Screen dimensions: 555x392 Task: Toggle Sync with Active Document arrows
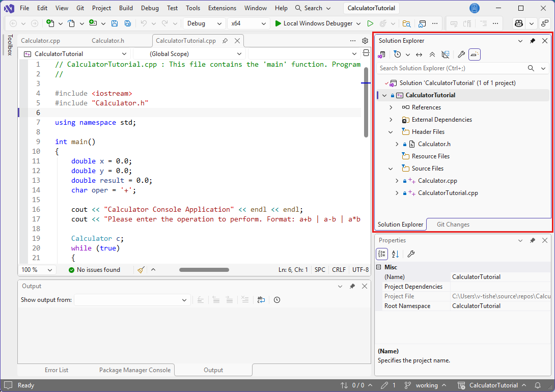click(x=419, y=54)
